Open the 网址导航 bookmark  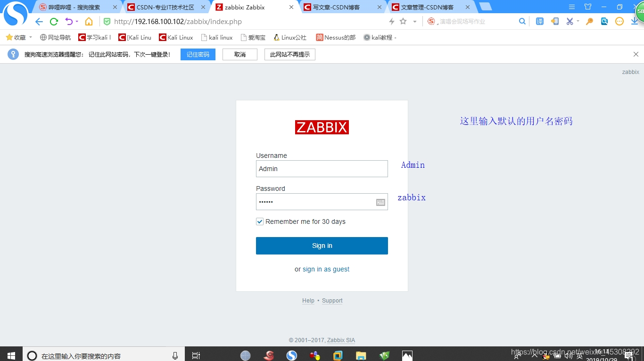(x=56, y=37)
